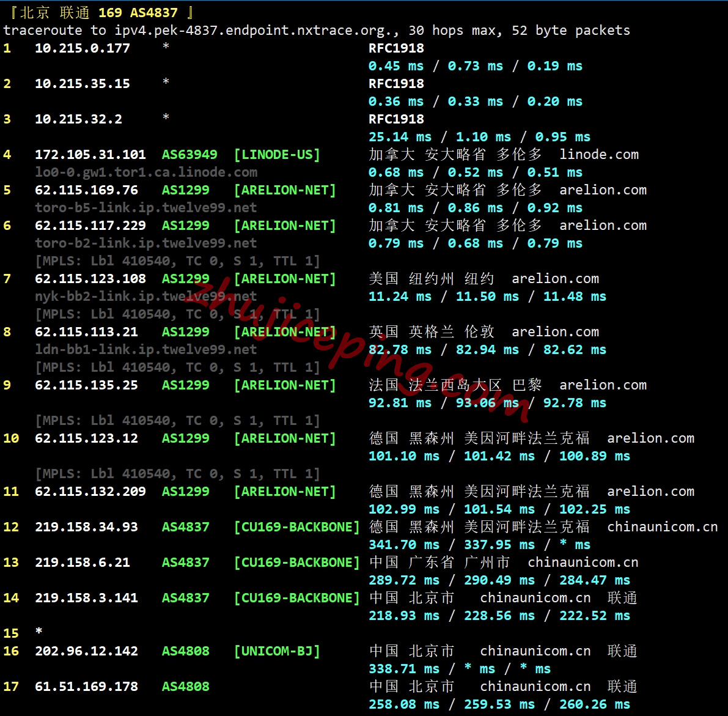This screenshot has width=728, height=716.
Task: Click the latency value 25.14 ms
Action: tap(400, 137)
